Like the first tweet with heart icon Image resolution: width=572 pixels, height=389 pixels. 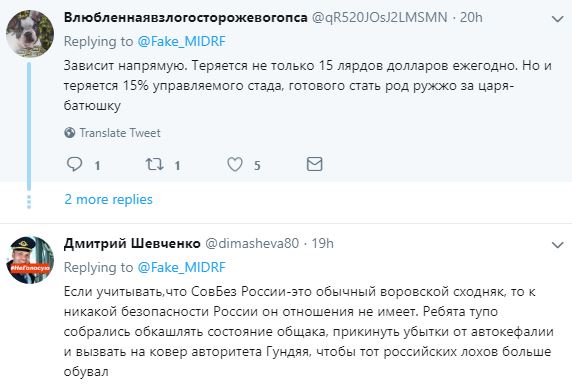point(235,164)
